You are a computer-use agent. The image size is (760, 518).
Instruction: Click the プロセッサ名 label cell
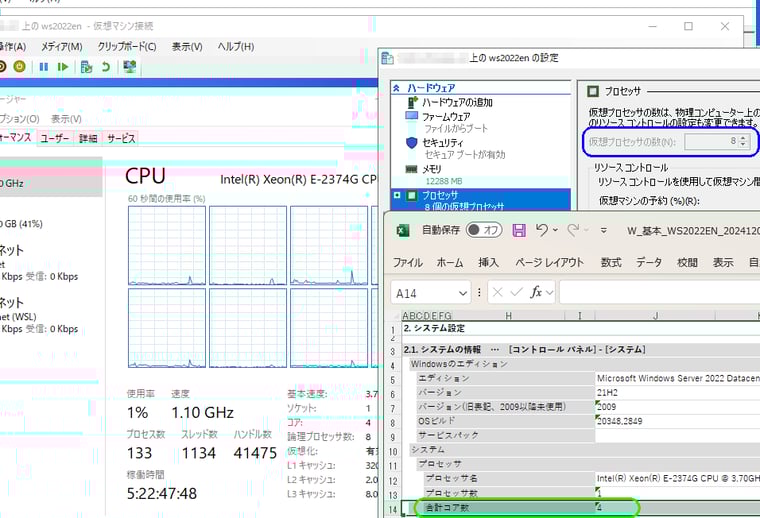click(x=509, y=478)
